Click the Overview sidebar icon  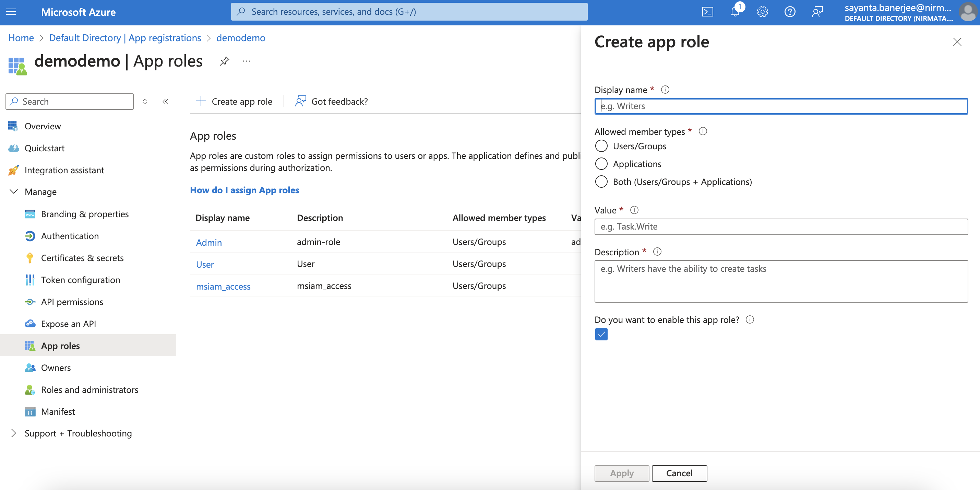13,126
